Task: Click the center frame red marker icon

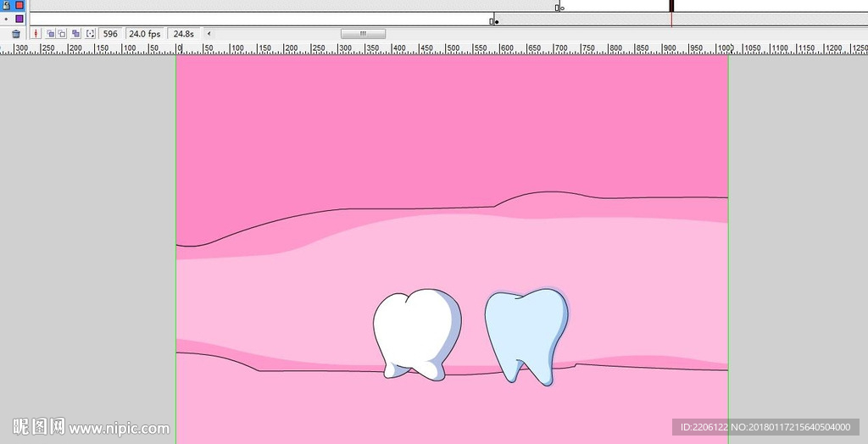Action: click(x=36, y=34)
